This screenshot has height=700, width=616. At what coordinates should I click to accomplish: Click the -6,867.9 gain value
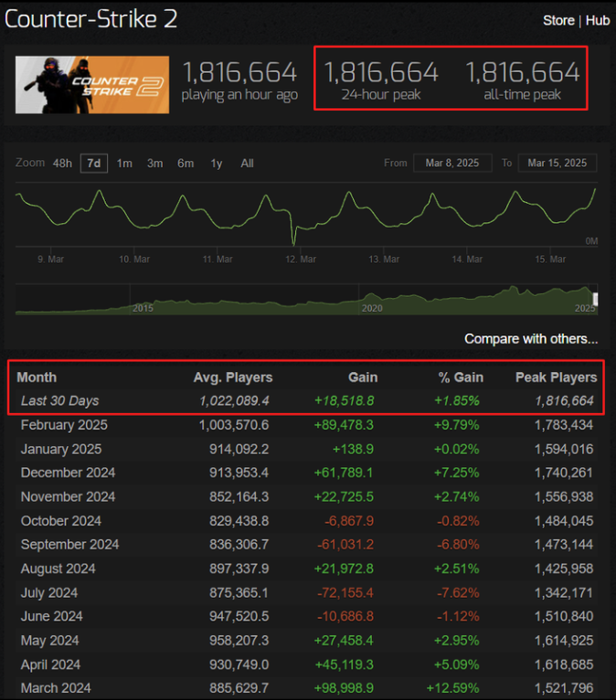[349, 521]
